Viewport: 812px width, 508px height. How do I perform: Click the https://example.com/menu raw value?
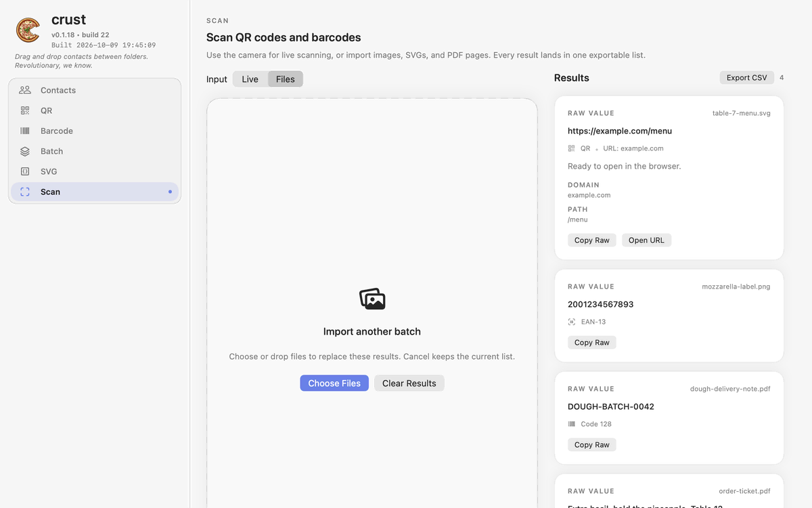coord(620,131)
